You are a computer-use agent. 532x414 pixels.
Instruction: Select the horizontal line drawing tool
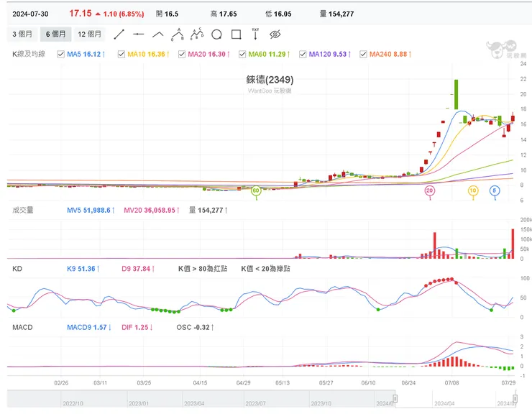click(x=139, y=34)
